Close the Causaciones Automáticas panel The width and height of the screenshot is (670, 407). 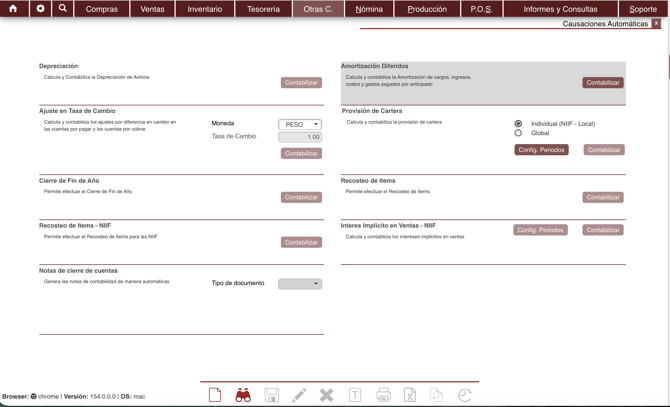pos(656,23)
